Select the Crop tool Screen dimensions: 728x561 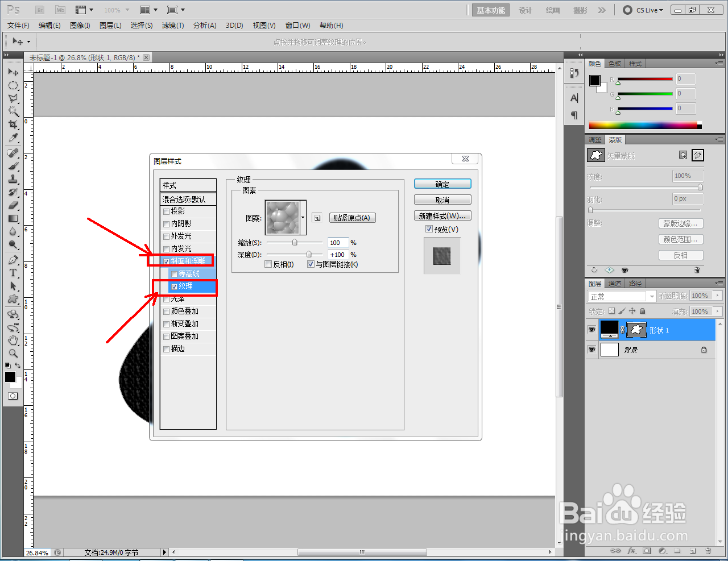(13, 124)
